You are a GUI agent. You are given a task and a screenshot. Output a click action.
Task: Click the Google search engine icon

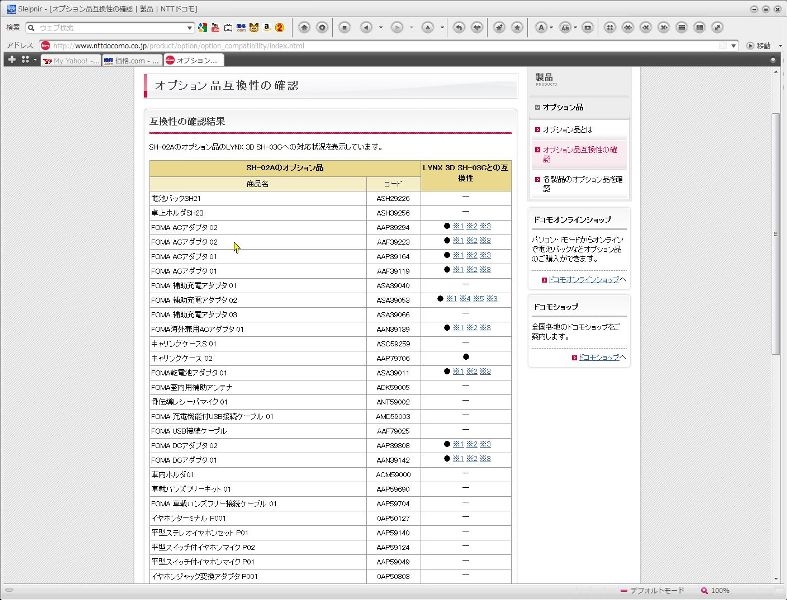click(x=203, y=27)
